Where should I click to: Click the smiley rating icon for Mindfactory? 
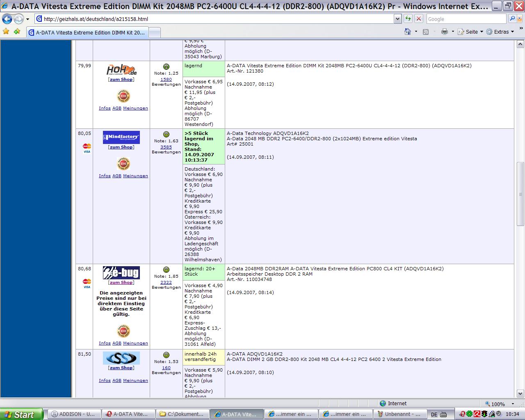(x=166, y=135)
